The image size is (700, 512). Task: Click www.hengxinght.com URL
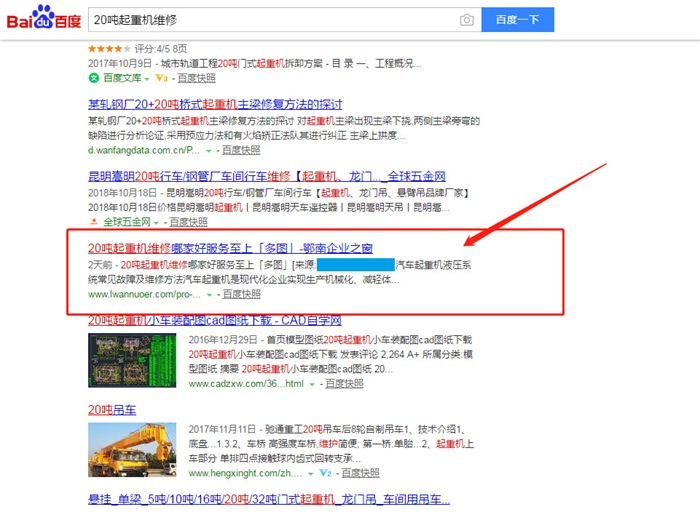click(245, 473)
